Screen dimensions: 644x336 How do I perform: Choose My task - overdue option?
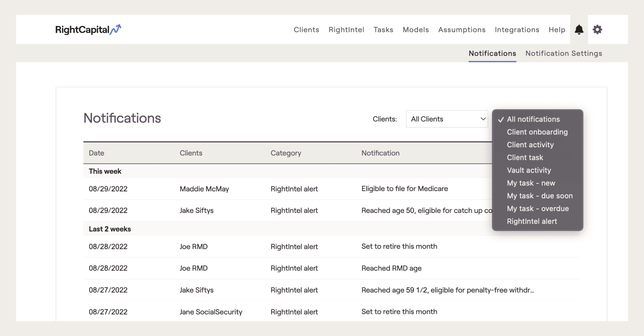(x=538, y=209)
